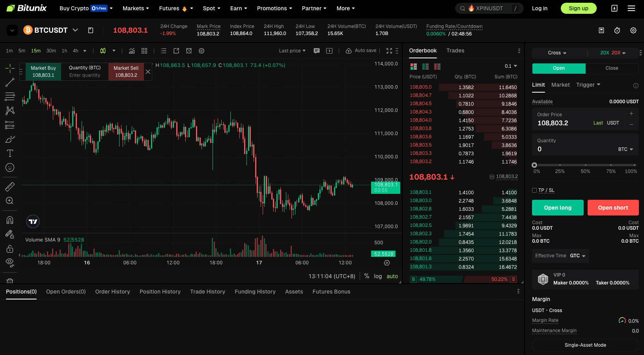This screenshot has height=355, width=644.
Task: Toggle hide all drawings eye icon
Action: point(10,262)
